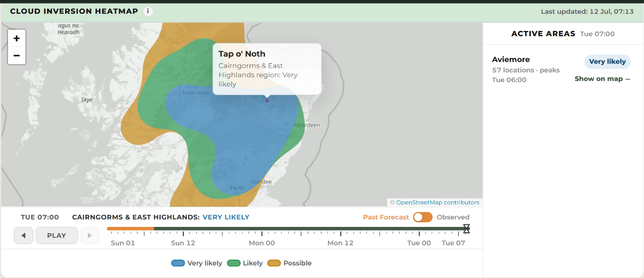Click the Likely green legend swatch
644x278 pixels.
tap(233, 263)
